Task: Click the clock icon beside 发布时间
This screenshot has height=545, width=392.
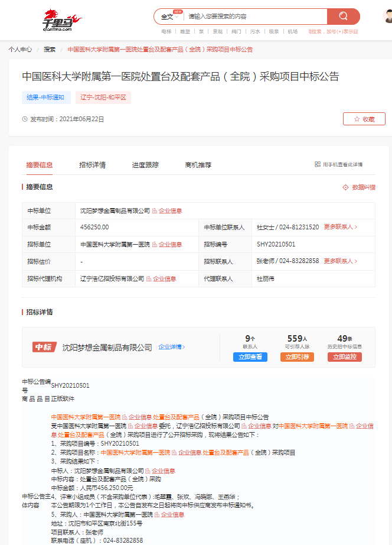Action: [x=25, y=119]
